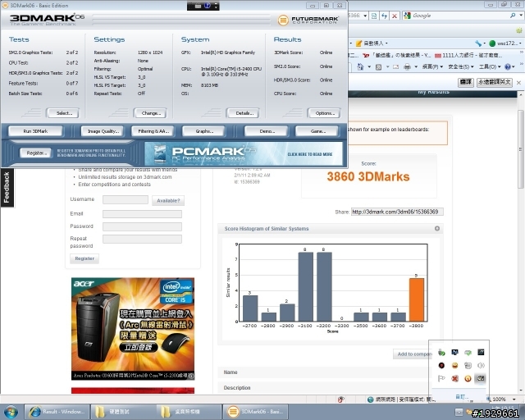This screenshot has width=525, height=420.
Task: Open the Page (P) menu
Action: 432,66
